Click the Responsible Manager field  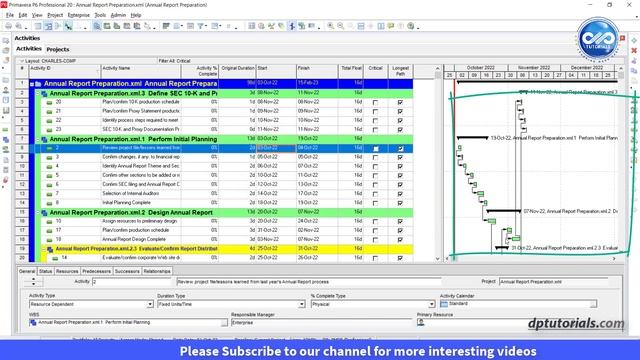322,323
